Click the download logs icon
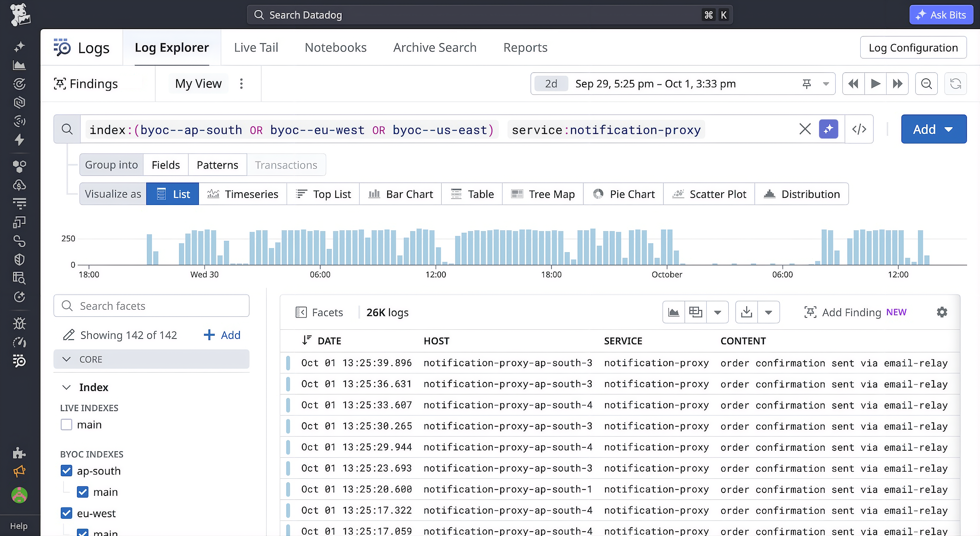This screenshot has height=536, width=980. point(747,312)
